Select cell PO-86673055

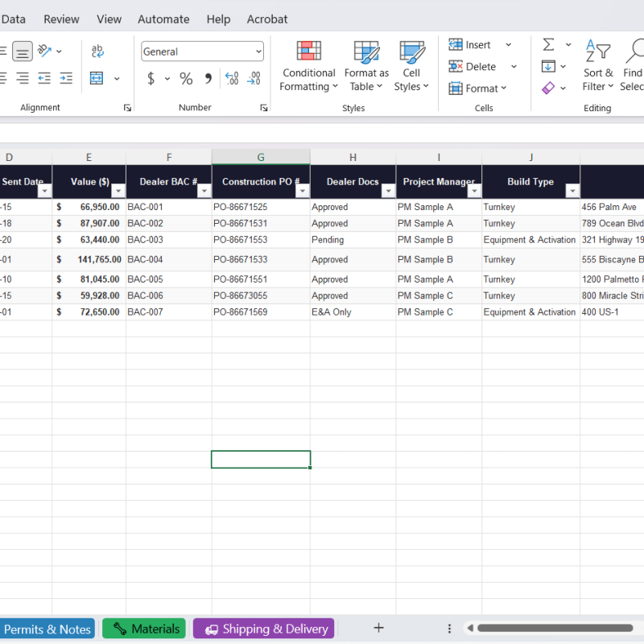pyautogui.click(x=261, y=295)
